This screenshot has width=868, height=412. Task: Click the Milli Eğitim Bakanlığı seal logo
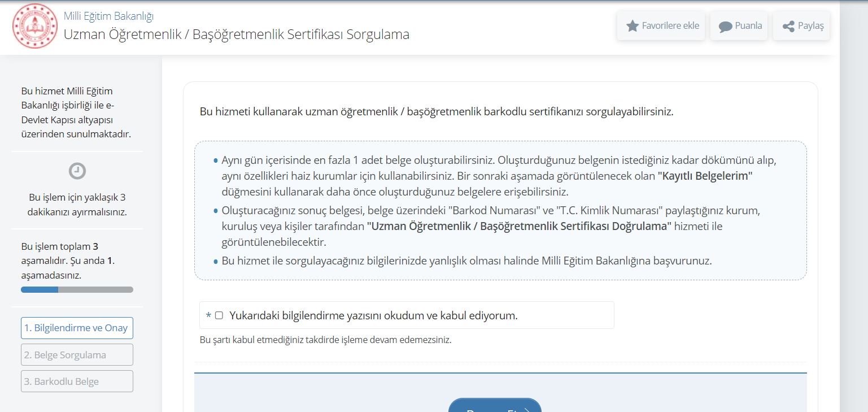[x=34, y=25]
